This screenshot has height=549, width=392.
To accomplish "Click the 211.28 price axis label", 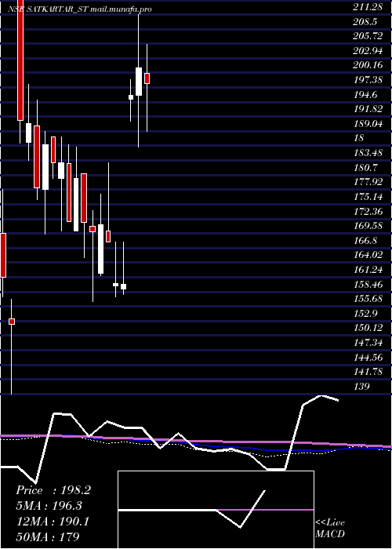I will [x=368, y=7].
